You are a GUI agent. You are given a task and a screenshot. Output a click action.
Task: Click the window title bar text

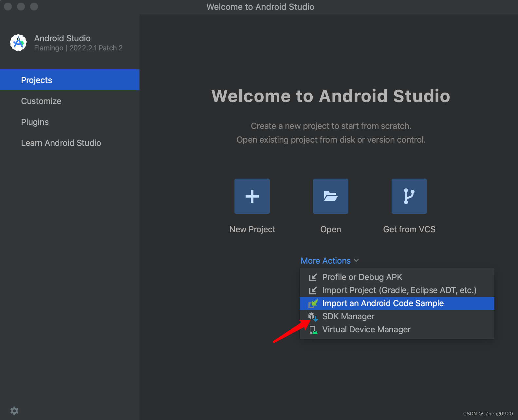[x=260, y=7]
